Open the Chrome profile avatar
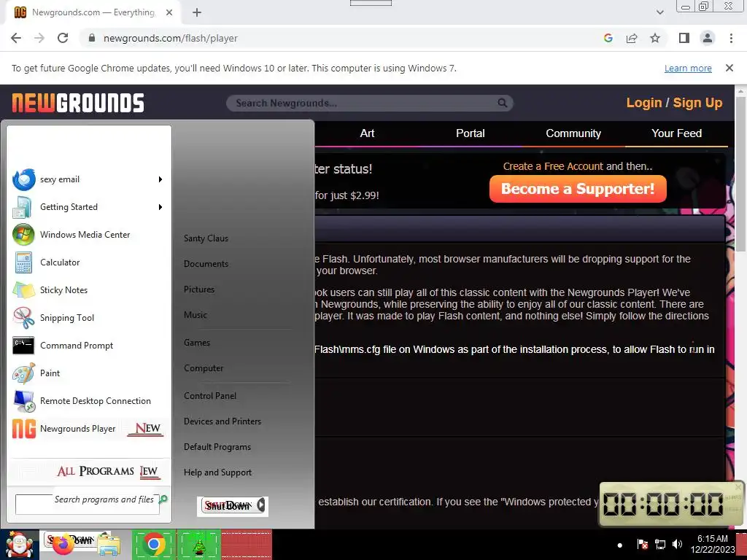Image resolution: width=747 pixels, height=560 pixels. tap(708, 38)
